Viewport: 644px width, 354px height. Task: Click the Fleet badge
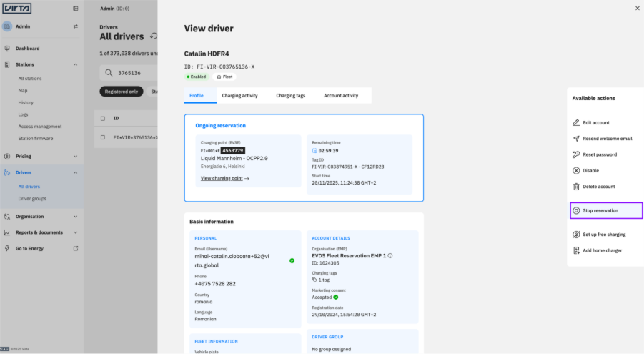(x=224, y=77)
